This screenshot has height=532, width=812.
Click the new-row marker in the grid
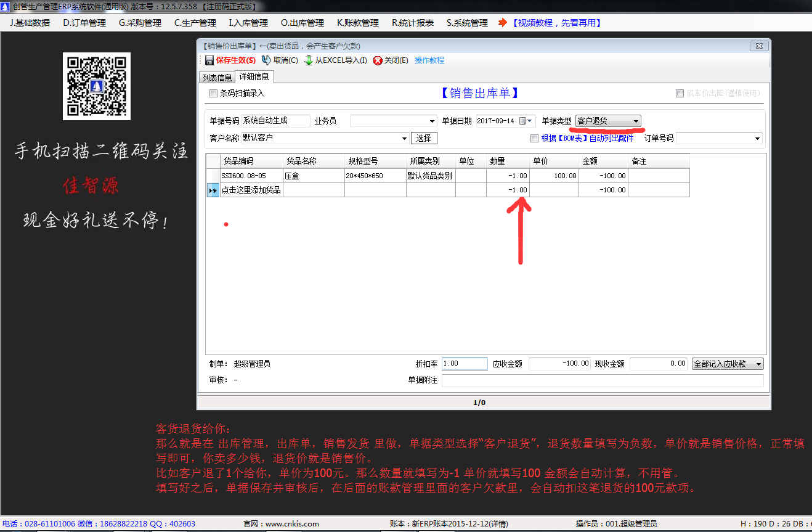pyautogui.click(x=213, y=190)
